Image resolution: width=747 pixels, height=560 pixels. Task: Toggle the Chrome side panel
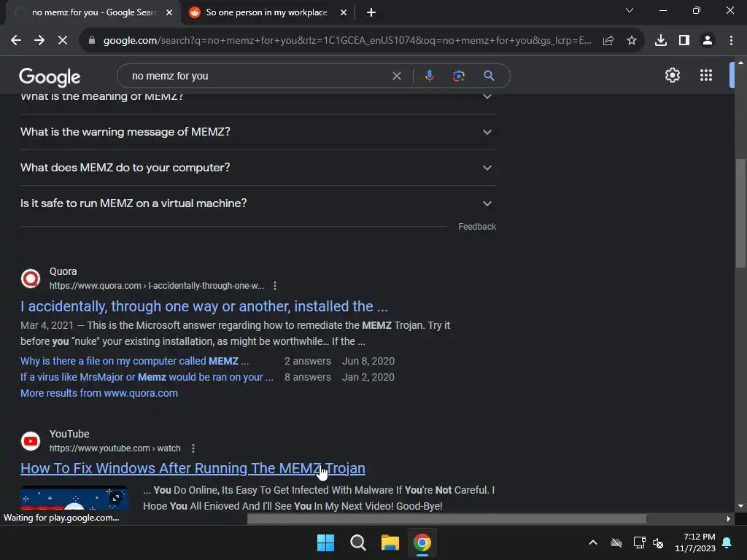684,41
